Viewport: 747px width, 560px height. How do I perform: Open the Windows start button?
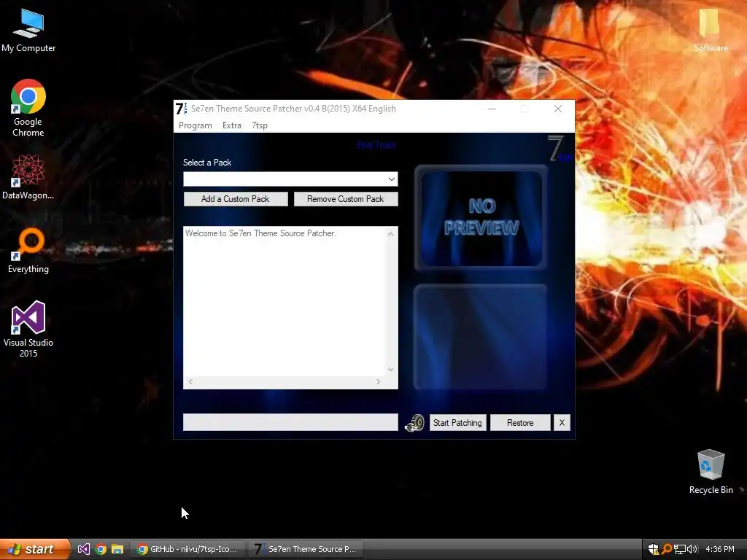[x=35, y=549]
